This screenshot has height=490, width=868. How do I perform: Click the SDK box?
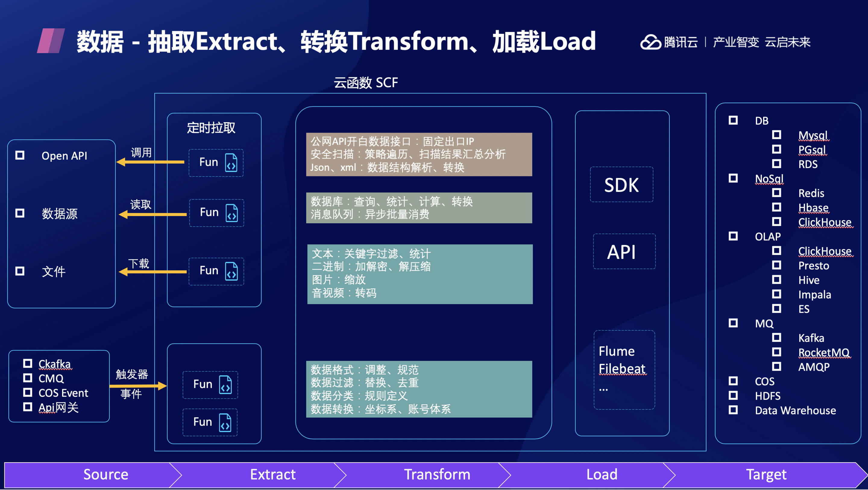tap(621, 185)
